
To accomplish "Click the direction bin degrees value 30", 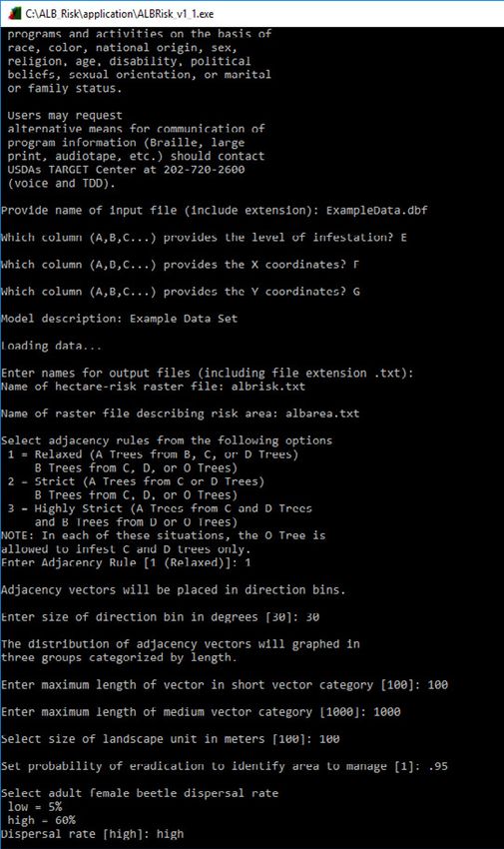I will click(x=312, y=616).
